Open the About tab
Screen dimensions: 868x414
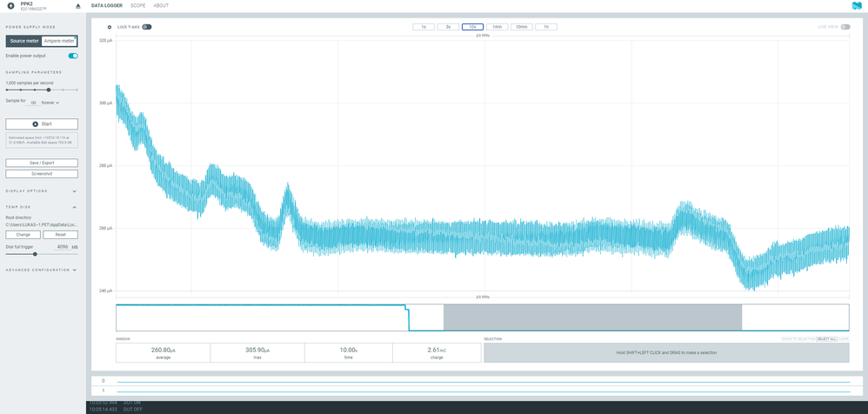pos(161,5)
